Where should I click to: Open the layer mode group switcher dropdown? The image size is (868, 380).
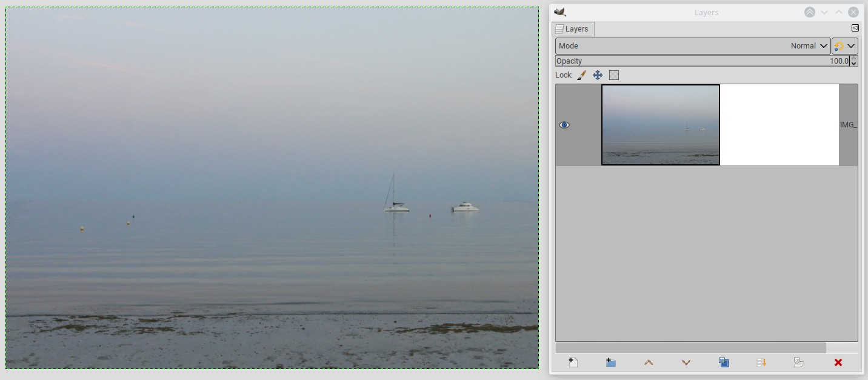845,46
